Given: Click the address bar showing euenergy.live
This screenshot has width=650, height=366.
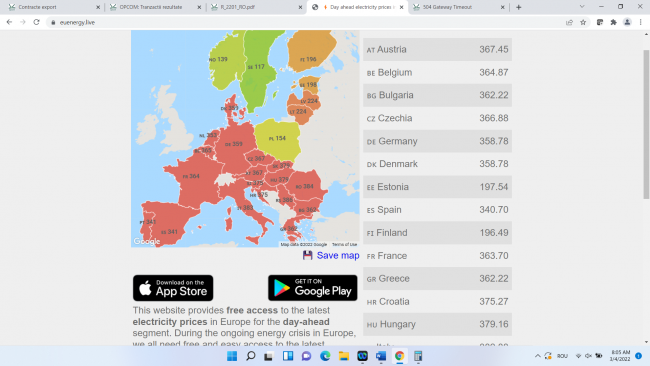Looking at the screenshot, I should (307, 22).
